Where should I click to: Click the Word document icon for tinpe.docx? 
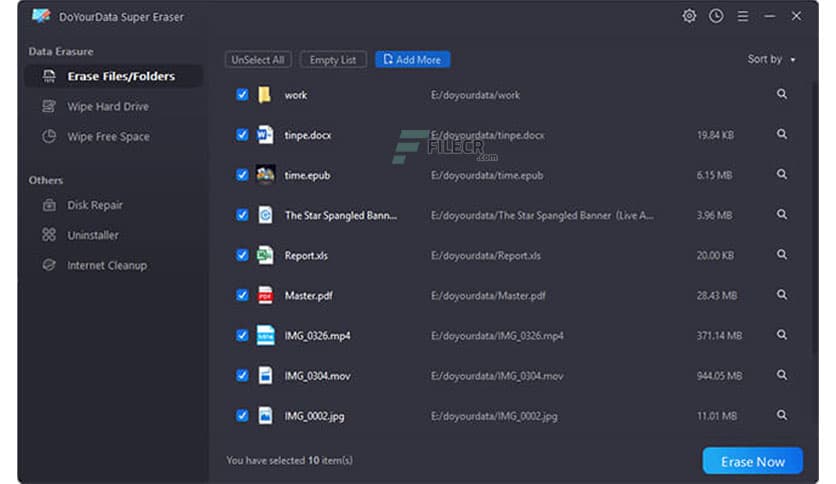click(265, 135)
